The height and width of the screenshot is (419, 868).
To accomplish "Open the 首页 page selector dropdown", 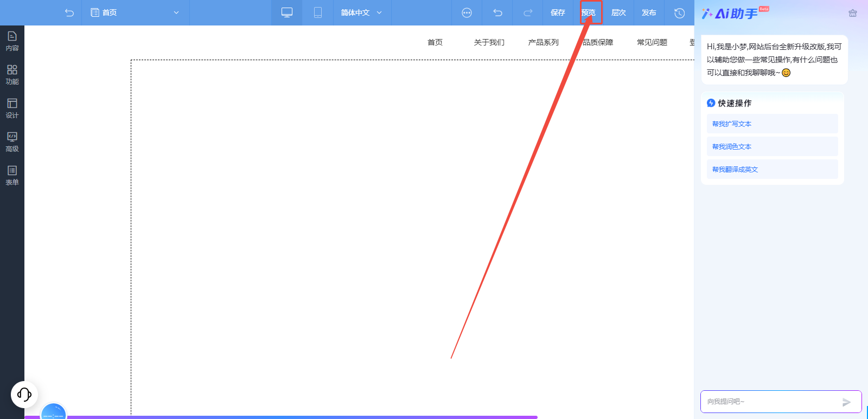I will point(135,12).
